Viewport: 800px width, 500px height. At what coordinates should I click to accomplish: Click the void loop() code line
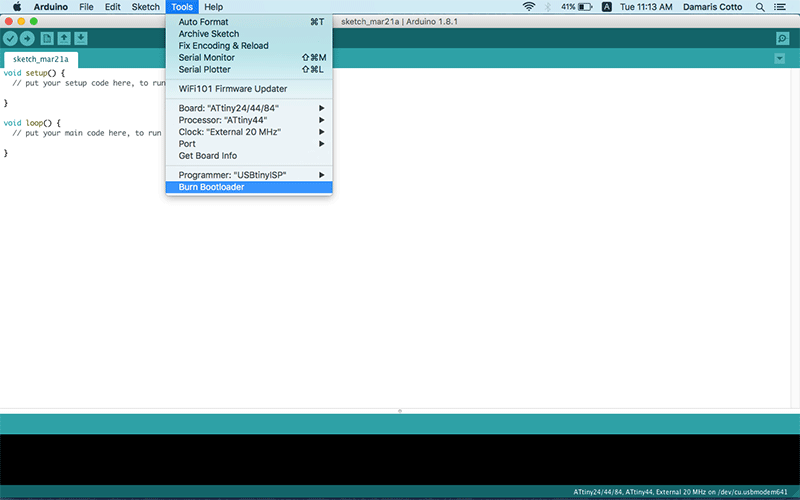pos(32,123)
